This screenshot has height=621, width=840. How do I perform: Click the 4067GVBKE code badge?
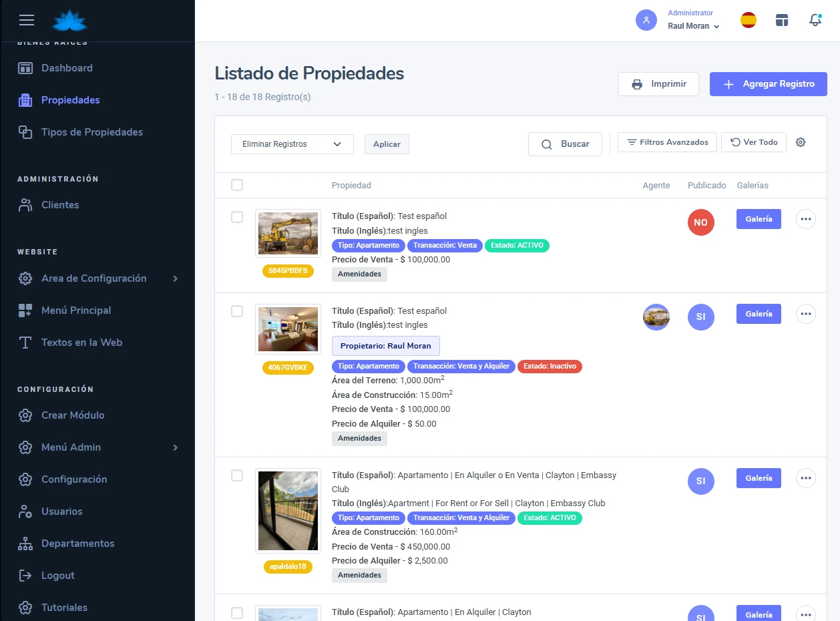point(288,367)
